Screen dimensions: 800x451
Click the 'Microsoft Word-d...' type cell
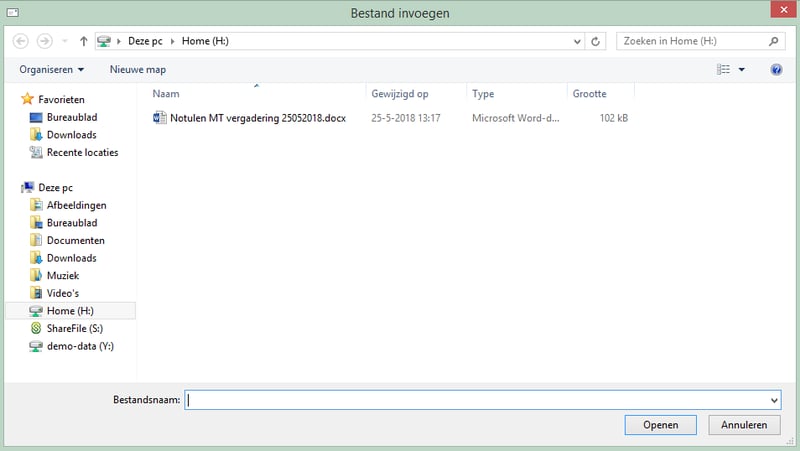[515, 118]
